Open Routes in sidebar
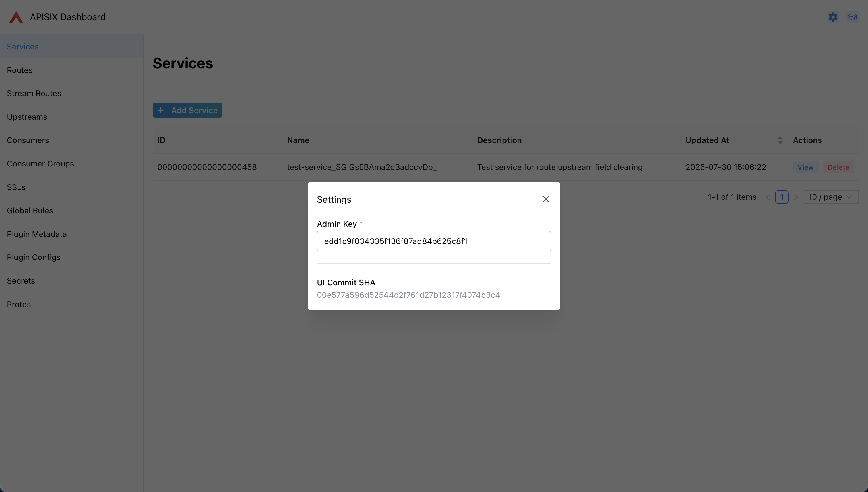 tap(20, 70)
